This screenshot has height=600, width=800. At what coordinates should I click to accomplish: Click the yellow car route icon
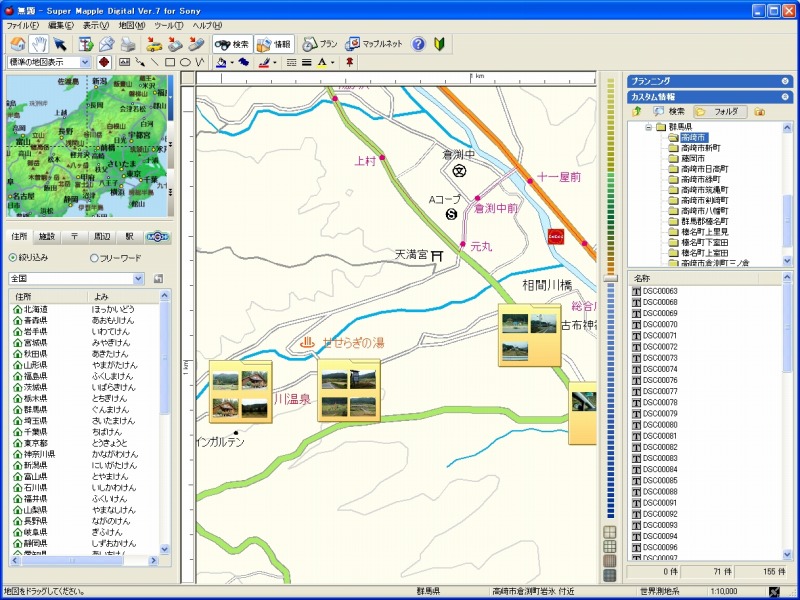click(x=154, y=44)
